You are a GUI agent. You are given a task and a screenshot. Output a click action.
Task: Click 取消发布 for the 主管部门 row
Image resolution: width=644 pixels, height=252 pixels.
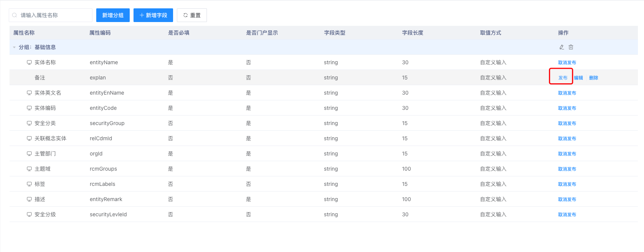tap(567, 154)
